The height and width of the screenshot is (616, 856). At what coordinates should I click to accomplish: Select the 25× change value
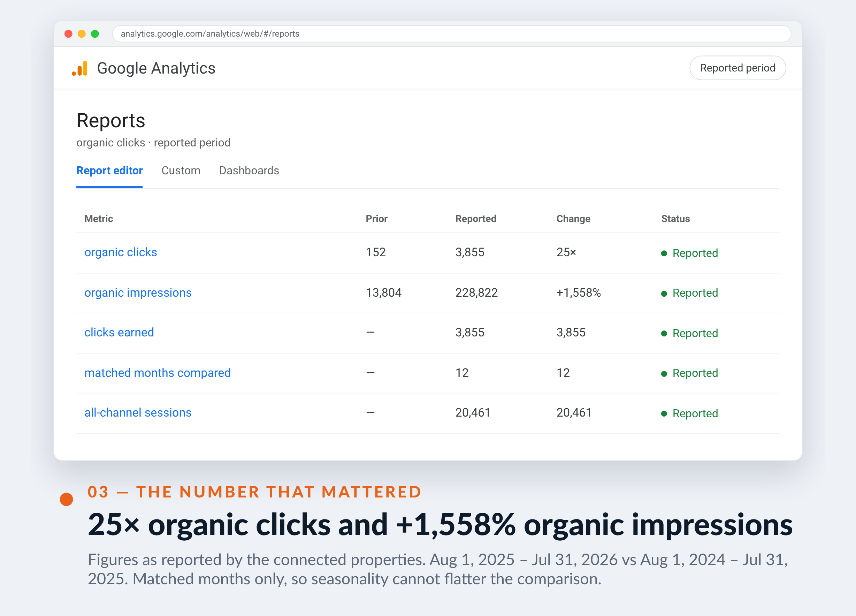point(566,252)
